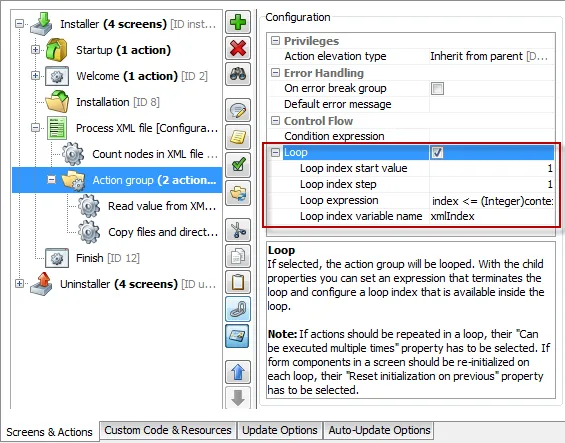The image size is (565, 443).
Task: Click the Copy files and directories gear icon
Action: [x=89, y=232]
